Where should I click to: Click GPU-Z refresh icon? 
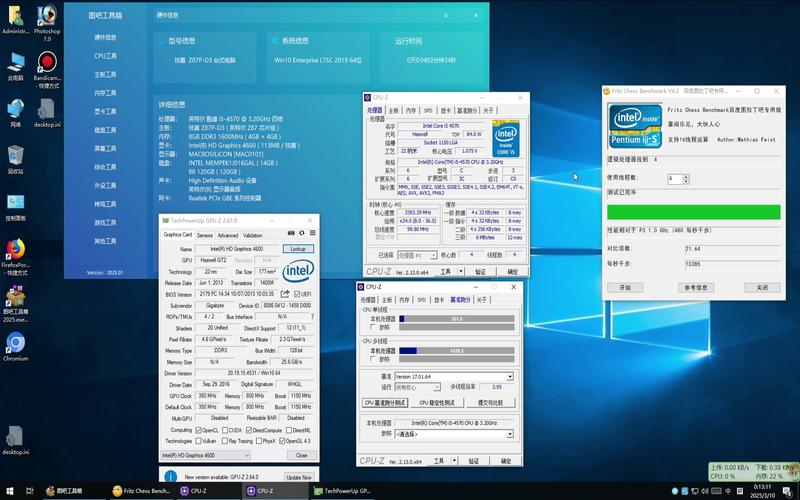click(x=302, y=233)
